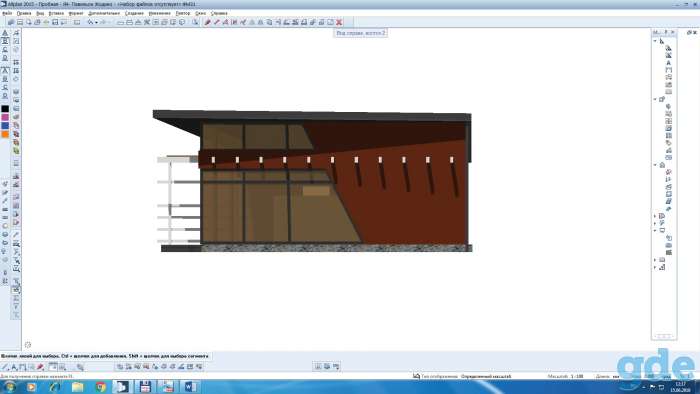Pick the blue color swatch in left palette

click(x=5, y=125)
